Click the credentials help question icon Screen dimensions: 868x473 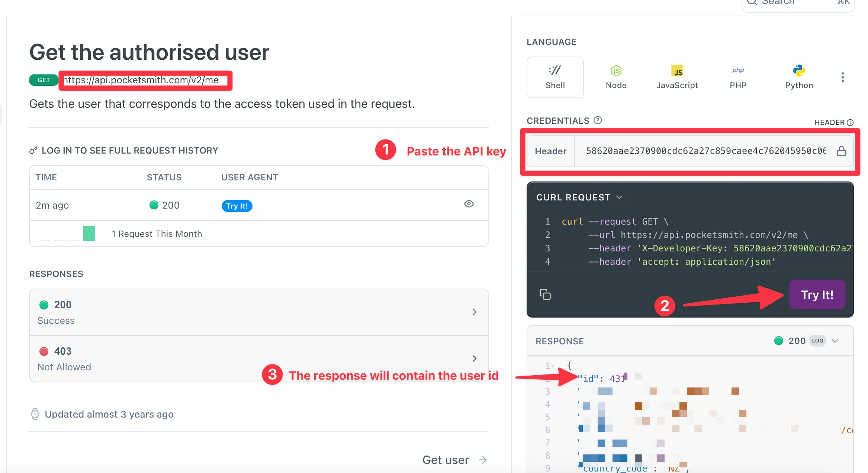(598, 120)
